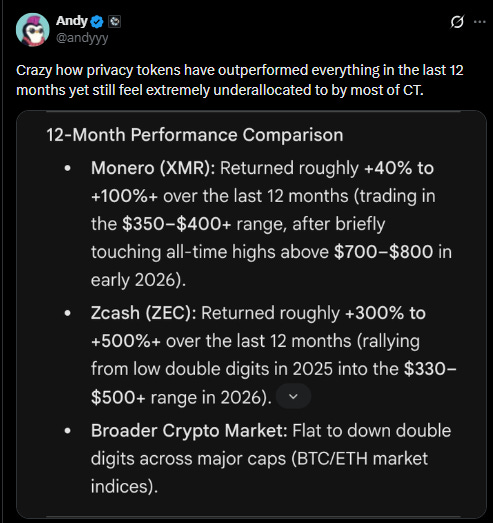Click the bold '+300% to' return figure

(386, 313)
